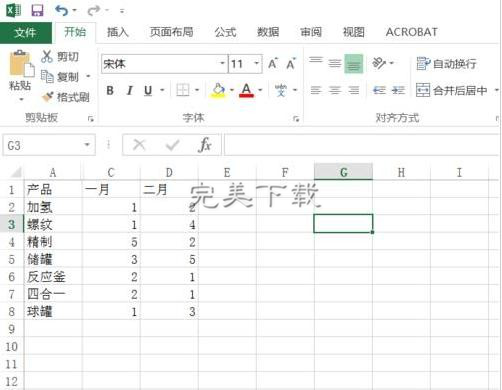Click the 粘贴 paste icon

[x=21, y=63]
